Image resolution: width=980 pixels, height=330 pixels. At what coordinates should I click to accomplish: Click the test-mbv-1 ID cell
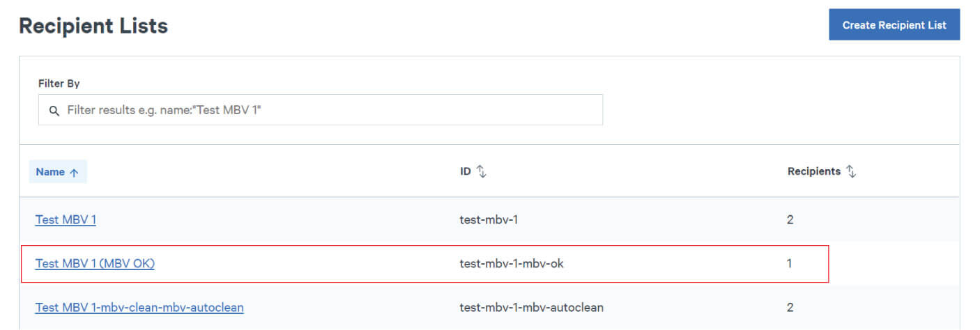click(x=489, y=220)
